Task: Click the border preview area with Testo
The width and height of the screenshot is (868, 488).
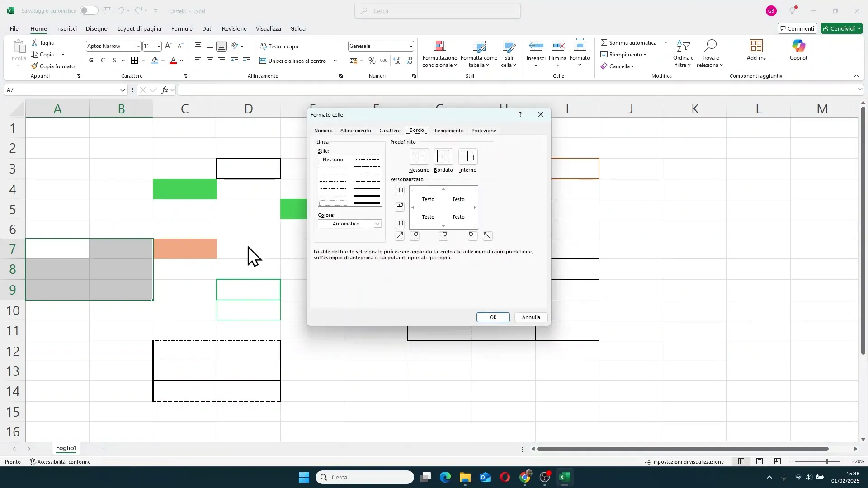Action: (x=443, y=208)
